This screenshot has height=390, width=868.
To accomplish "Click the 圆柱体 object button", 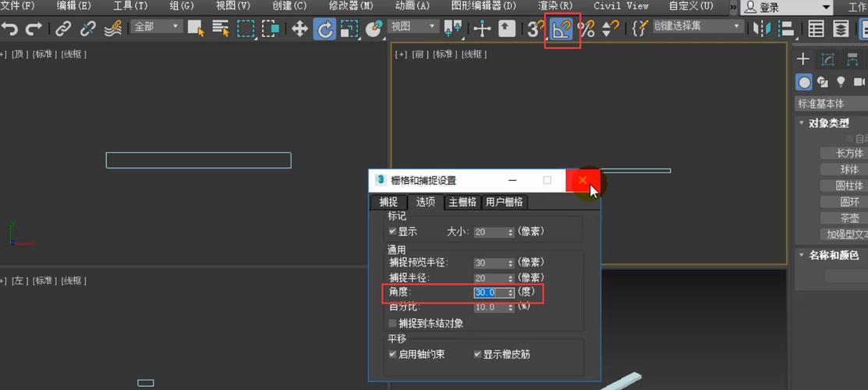I will coord(844,186).
